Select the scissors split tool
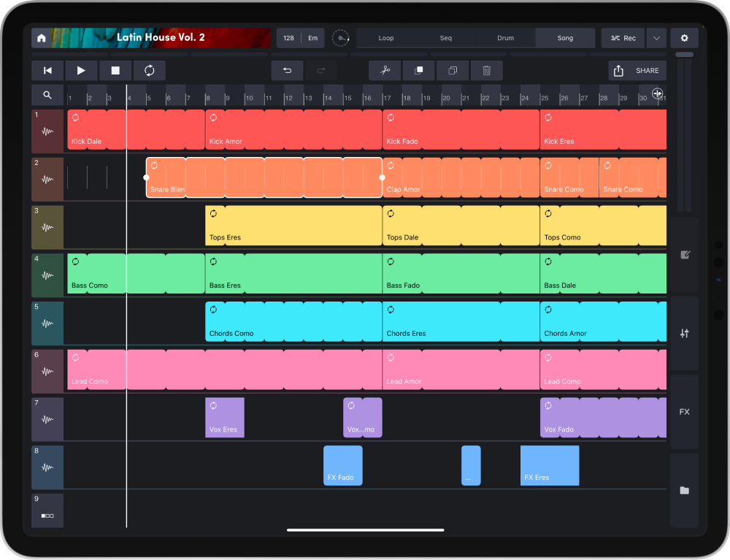Viewport: 730px width, 560px height. (x=385, y=70)
